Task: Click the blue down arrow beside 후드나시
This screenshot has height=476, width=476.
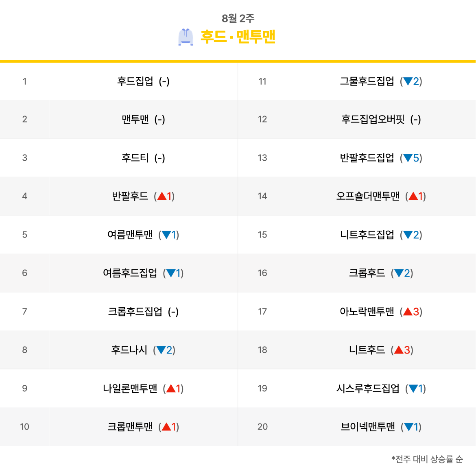Action: coord(161,350)
